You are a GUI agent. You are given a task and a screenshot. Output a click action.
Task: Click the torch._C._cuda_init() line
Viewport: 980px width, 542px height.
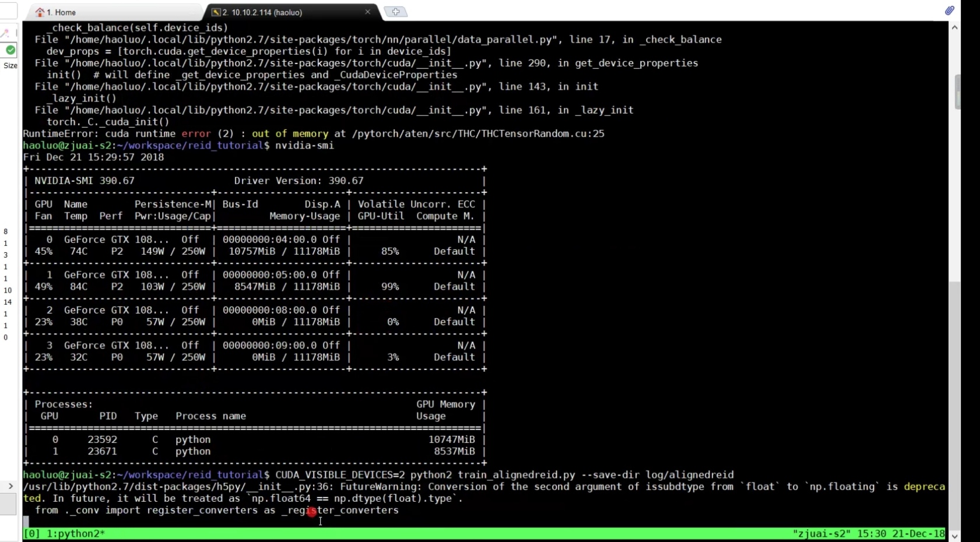108,122
